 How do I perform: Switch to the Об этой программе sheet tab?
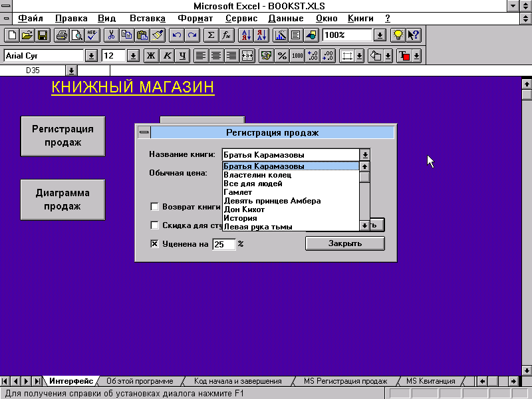pyautogui.click(x=140, y=381)
